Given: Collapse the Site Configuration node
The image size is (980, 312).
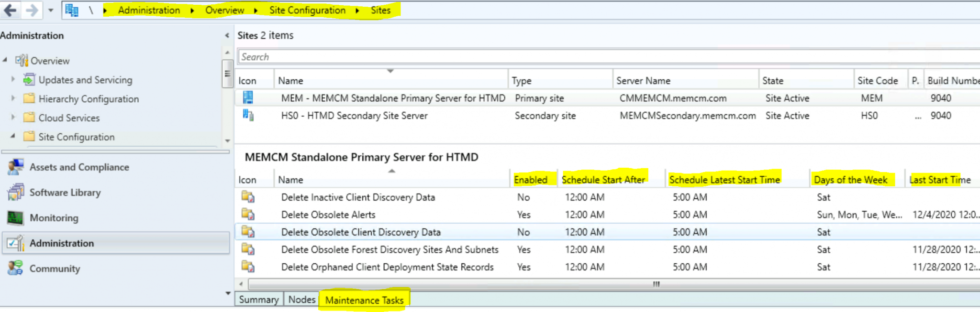Looking at the screenshot, I should pyautogui.click(x=13, y=136).
